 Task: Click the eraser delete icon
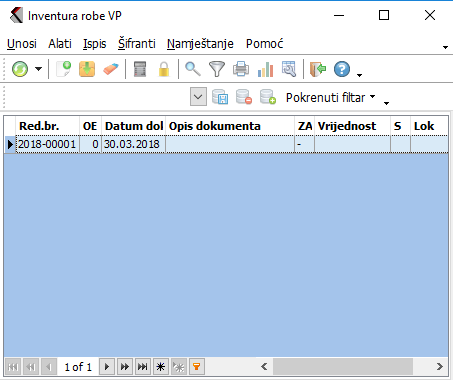111,69
